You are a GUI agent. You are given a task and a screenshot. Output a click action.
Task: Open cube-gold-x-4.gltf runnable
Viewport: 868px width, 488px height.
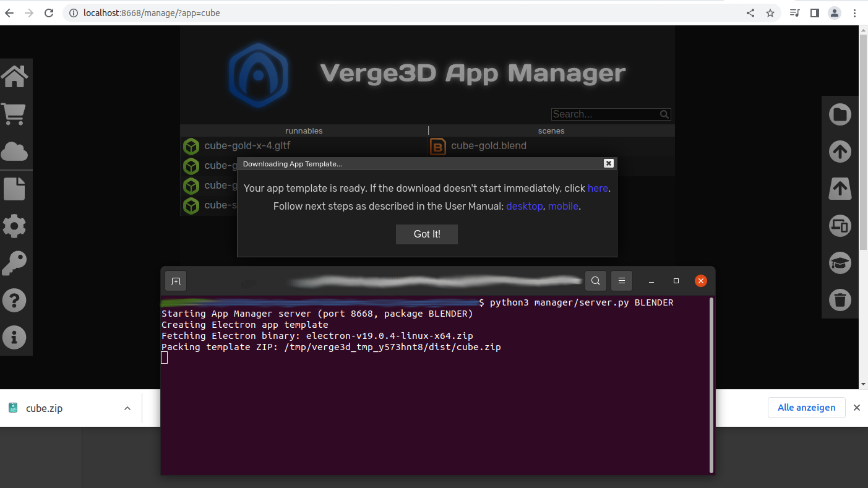(247, 146)
